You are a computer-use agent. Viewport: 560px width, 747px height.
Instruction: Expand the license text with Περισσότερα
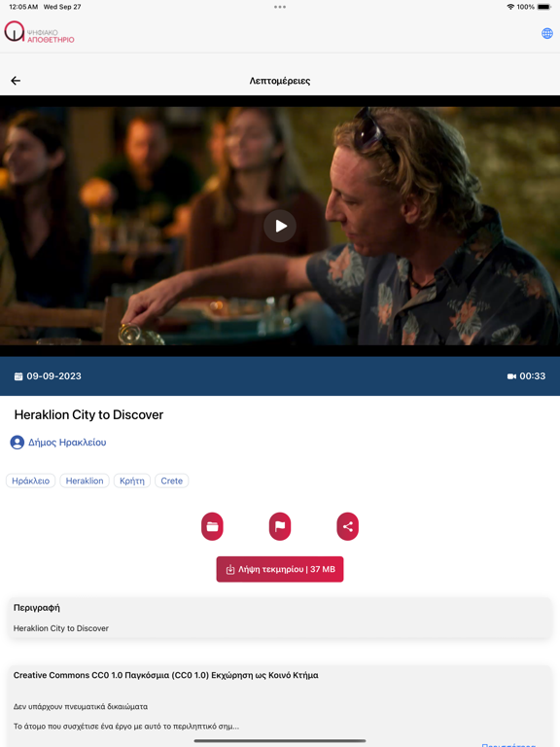508,745
